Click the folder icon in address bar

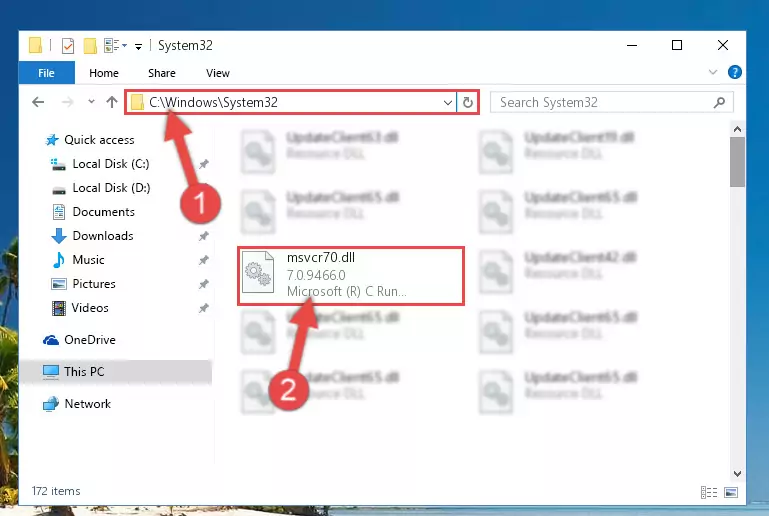click(x=137, y=103)
